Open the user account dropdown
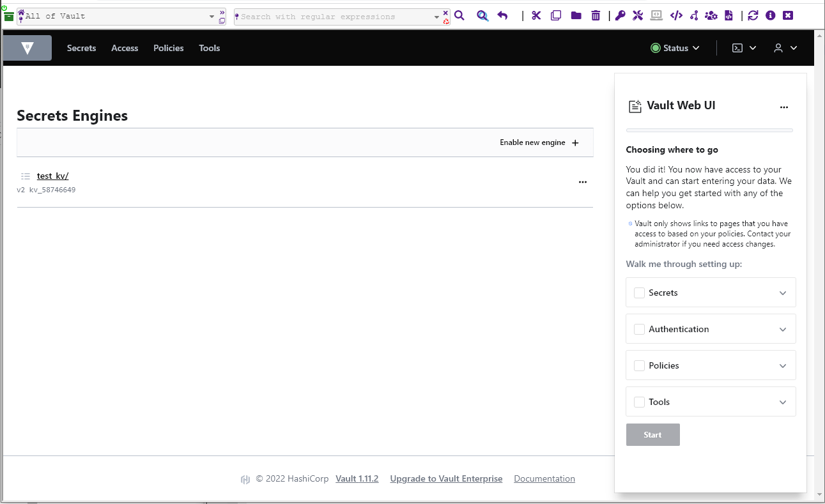The width and height of the screenshot is (825, 504). [x=785, y=48]
